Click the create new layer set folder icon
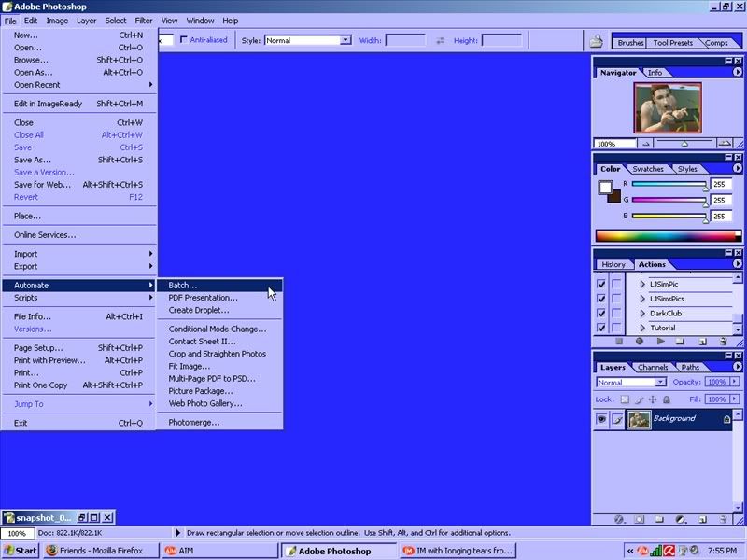 pos(660,519)
